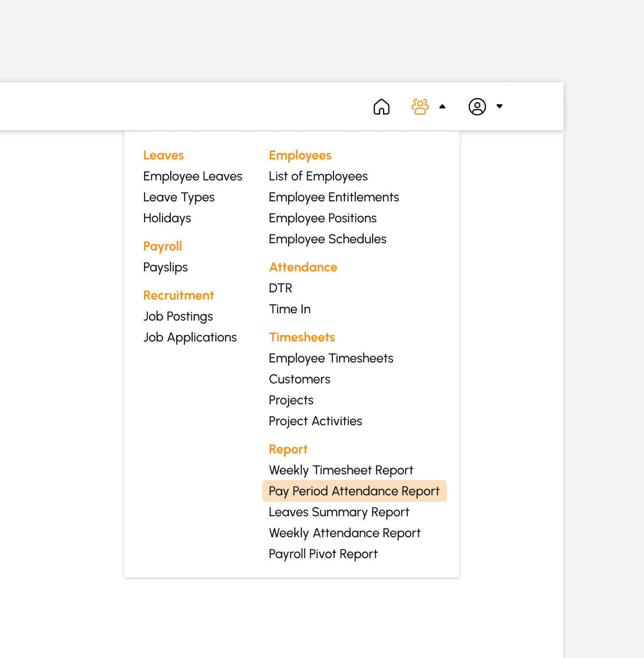Expand the user account dropdown arrow

(500, 106)
